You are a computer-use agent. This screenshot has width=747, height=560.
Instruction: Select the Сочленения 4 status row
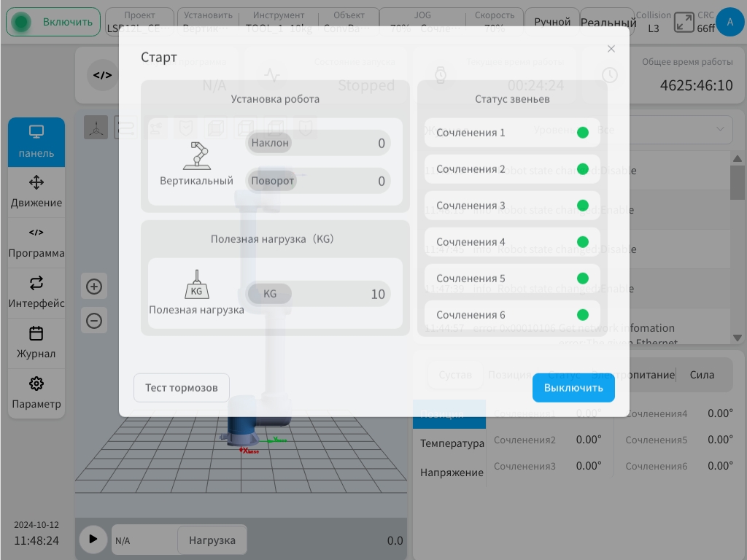[x=512, y=242]
